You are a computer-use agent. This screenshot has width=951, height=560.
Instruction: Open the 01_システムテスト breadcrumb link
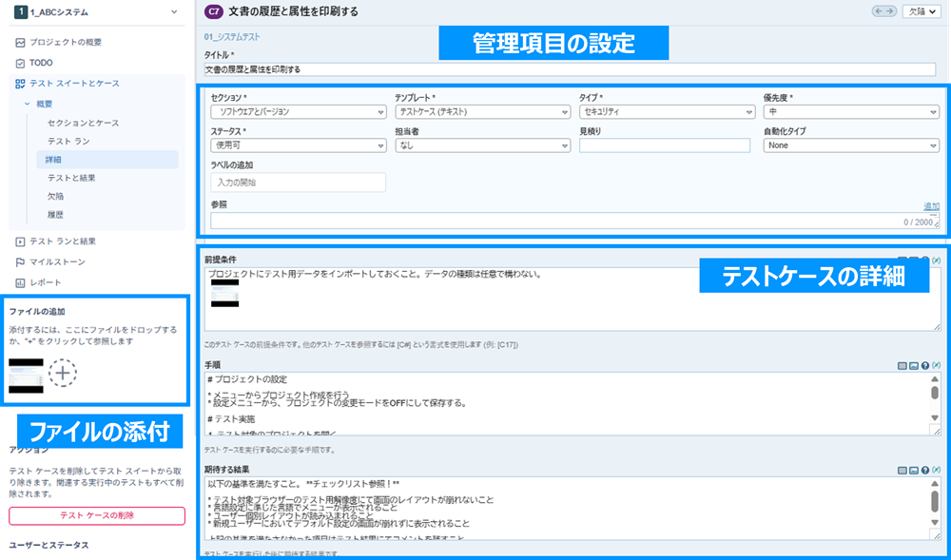click(x=232, y=37)
